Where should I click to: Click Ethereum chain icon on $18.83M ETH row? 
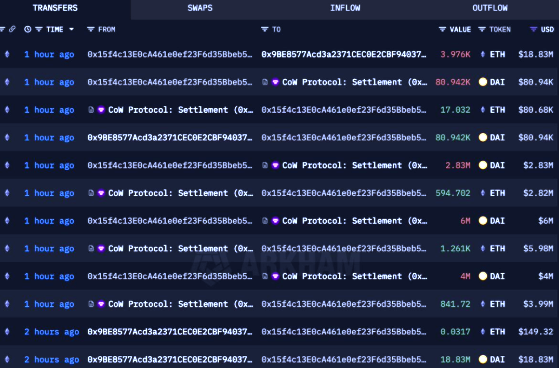point(7,54)
